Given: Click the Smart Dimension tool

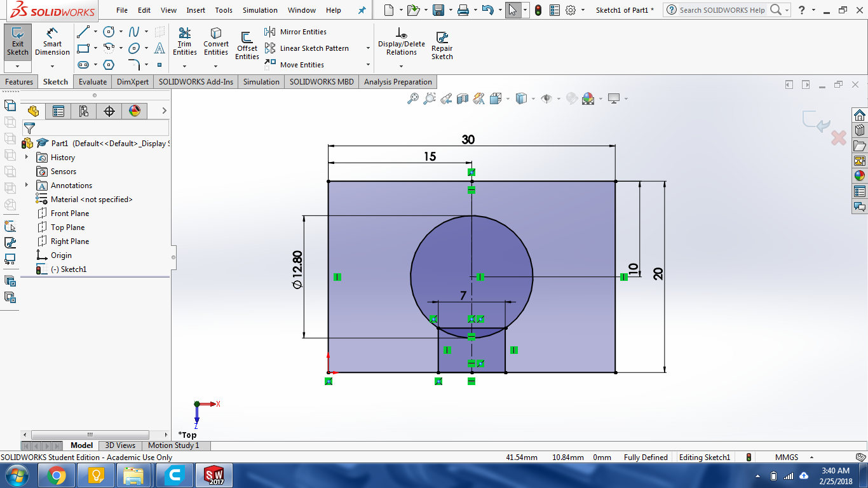Looking at the screenshot, I should point(52,41).
